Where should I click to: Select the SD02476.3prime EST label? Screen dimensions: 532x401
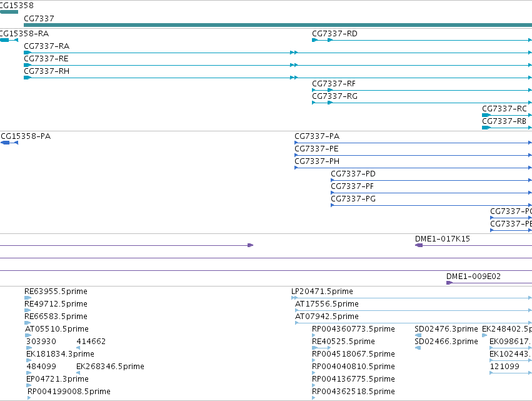coord(446,329)
